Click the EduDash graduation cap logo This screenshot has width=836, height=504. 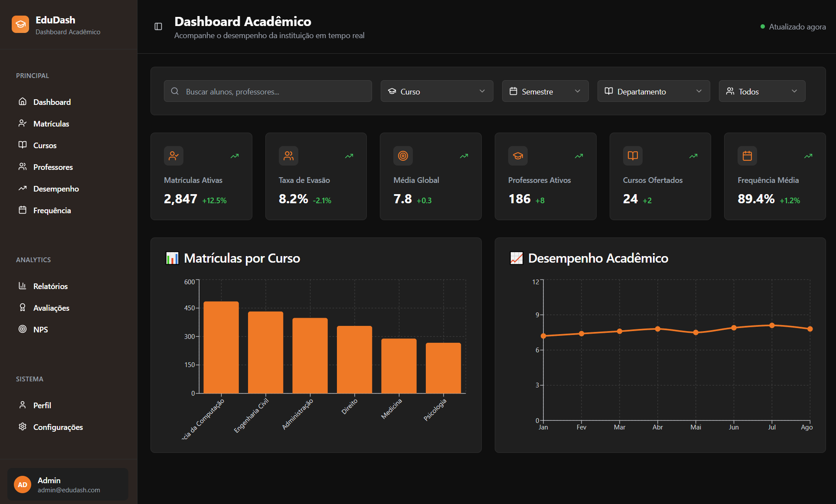pyautogui.click(x=20, y=24)
